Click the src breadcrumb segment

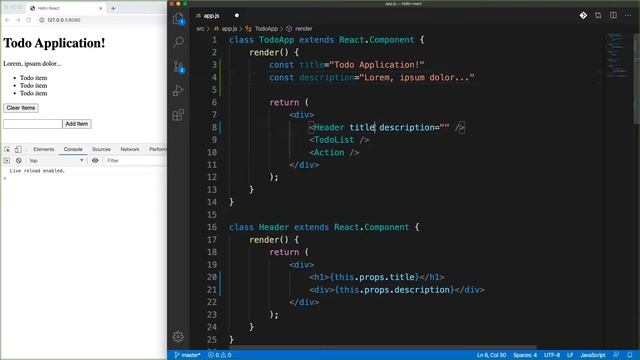tap(200, 29)
